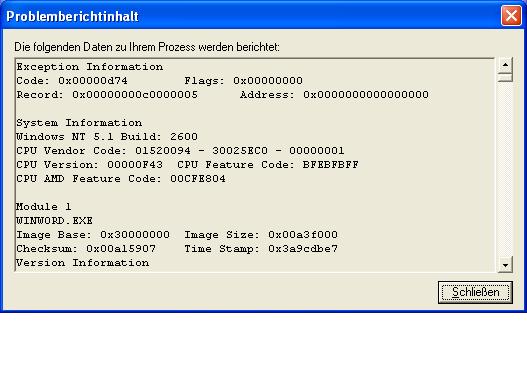Click the Checksum: 0x00a15907 text
Screen dimensions: 527x384
coord(86,249)
